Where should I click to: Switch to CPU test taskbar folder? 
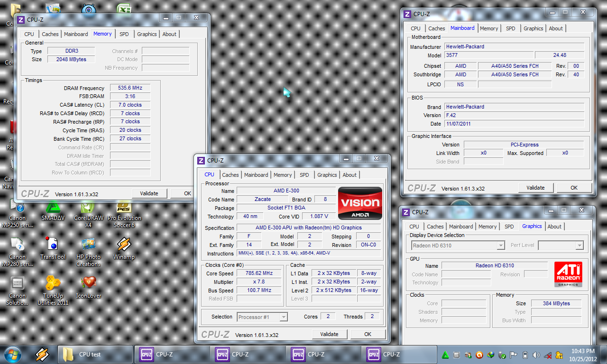(95, 354)
